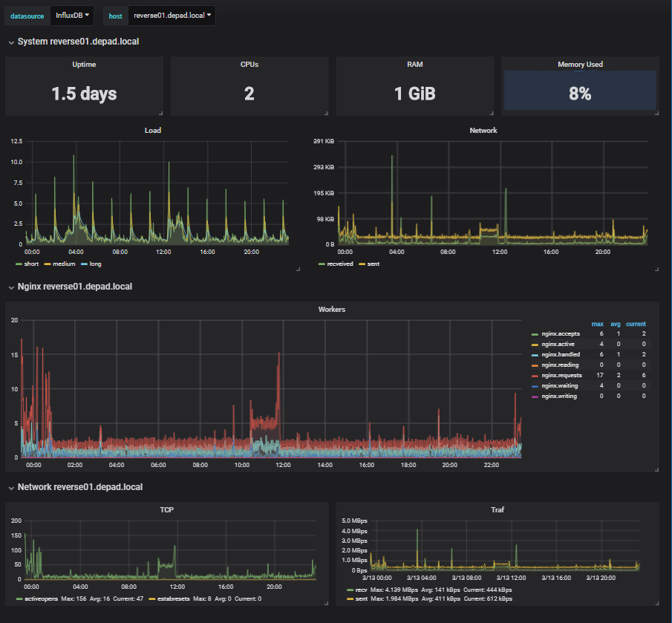Sort Workers legend by current column
This screenshot has height=623, width=672.
coord(635,324)
